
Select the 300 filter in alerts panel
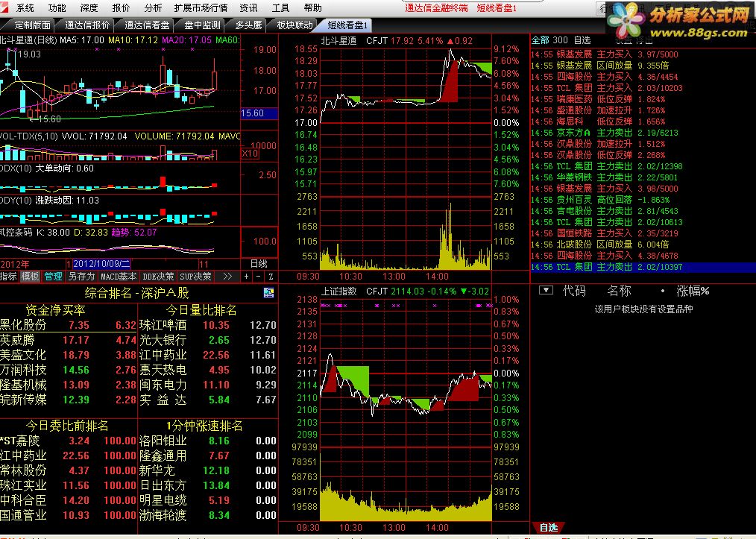click(560, 40)
